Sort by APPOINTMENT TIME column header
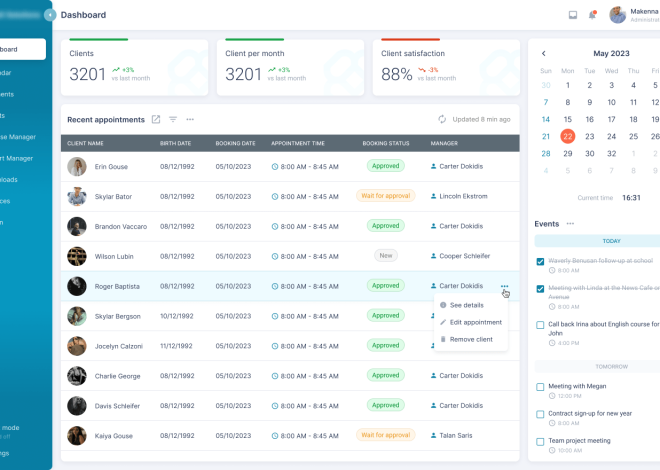 (298, 143)
